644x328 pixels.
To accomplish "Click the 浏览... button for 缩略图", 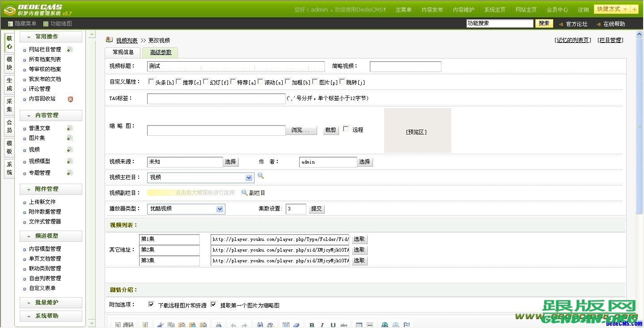I will 301,130.
